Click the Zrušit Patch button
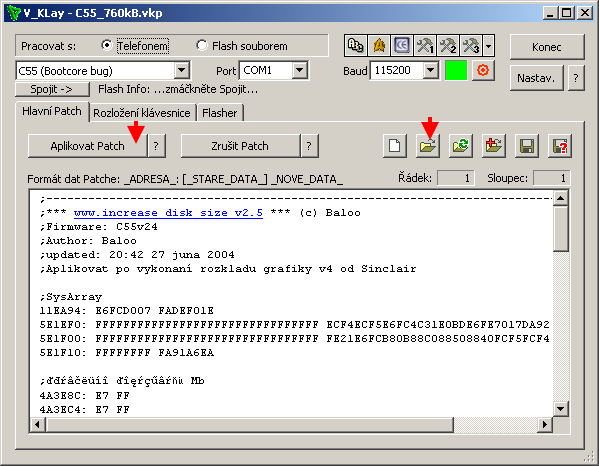The width and height of the screenshot is (599, 466). click(240, 146)
